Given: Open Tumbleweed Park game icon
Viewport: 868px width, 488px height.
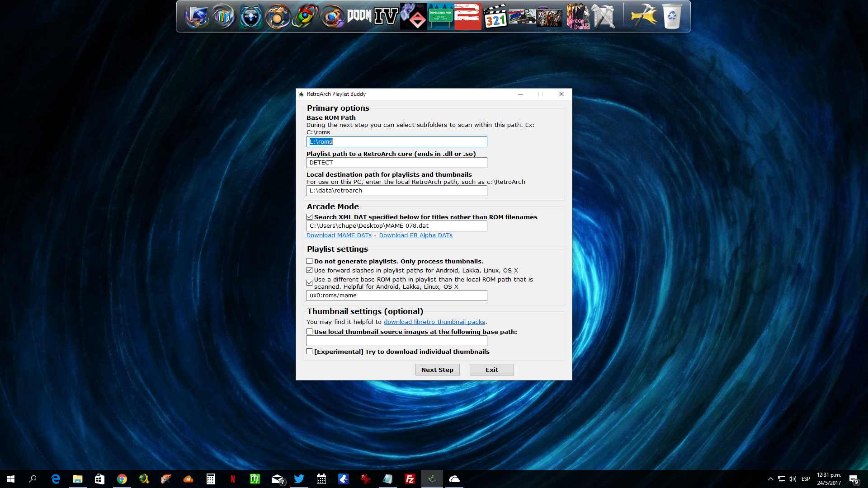Looking at the screenshot, I should 440,17.
